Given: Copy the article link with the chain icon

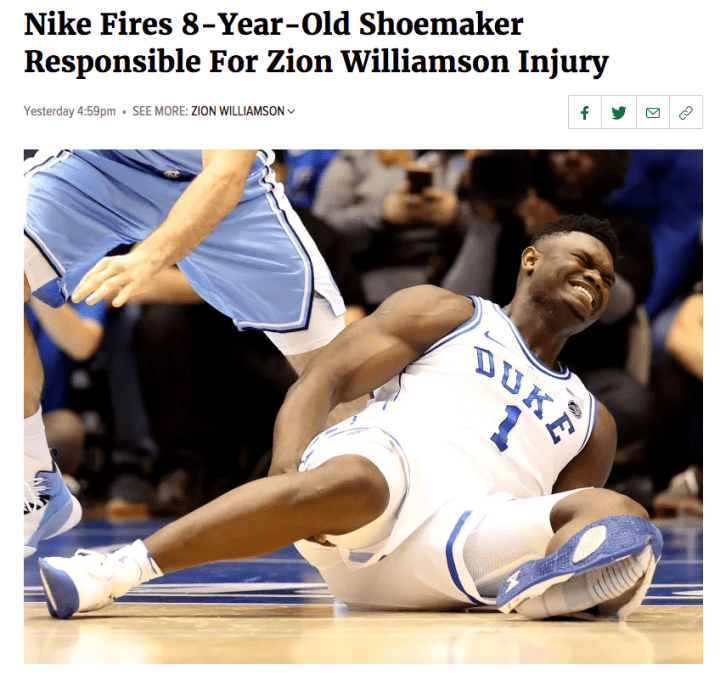Looking at the screenshot, I should click(x=686, y=112).
